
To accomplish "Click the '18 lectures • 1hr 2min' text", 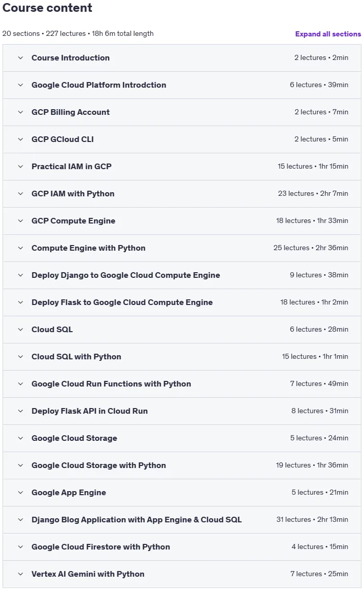I will point(314,302).
